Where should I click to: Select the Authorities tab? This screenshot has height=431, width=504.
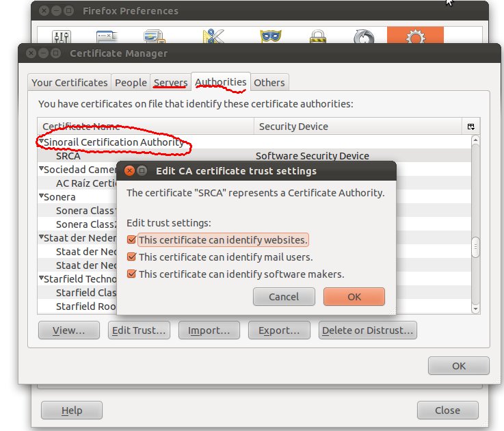221,82
